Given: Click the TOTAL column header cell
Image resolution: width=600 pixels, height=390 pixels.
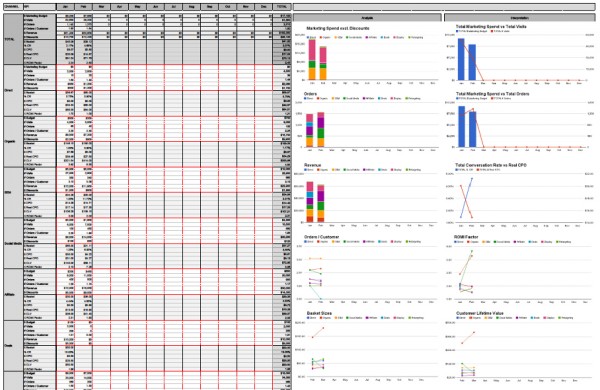Looking at the screenshot, I should tap(282, 7).
